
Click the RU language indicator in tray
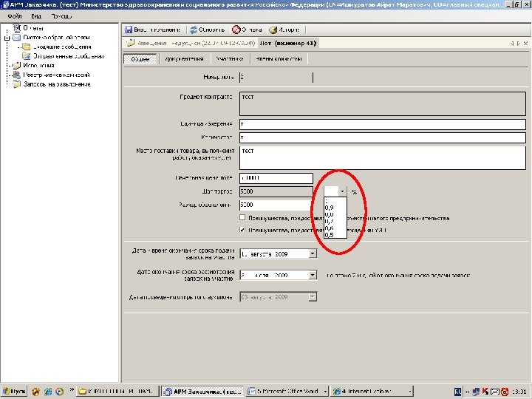(x=457, y=392)
